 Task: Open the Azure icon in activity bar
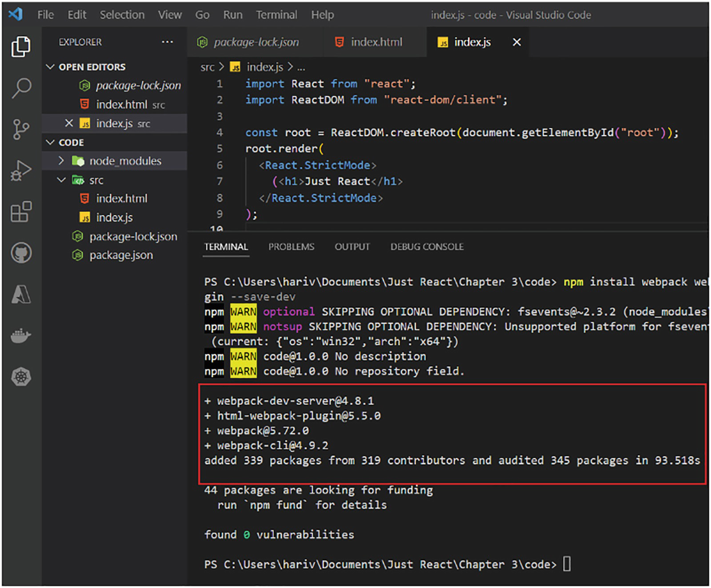point(21,294)
